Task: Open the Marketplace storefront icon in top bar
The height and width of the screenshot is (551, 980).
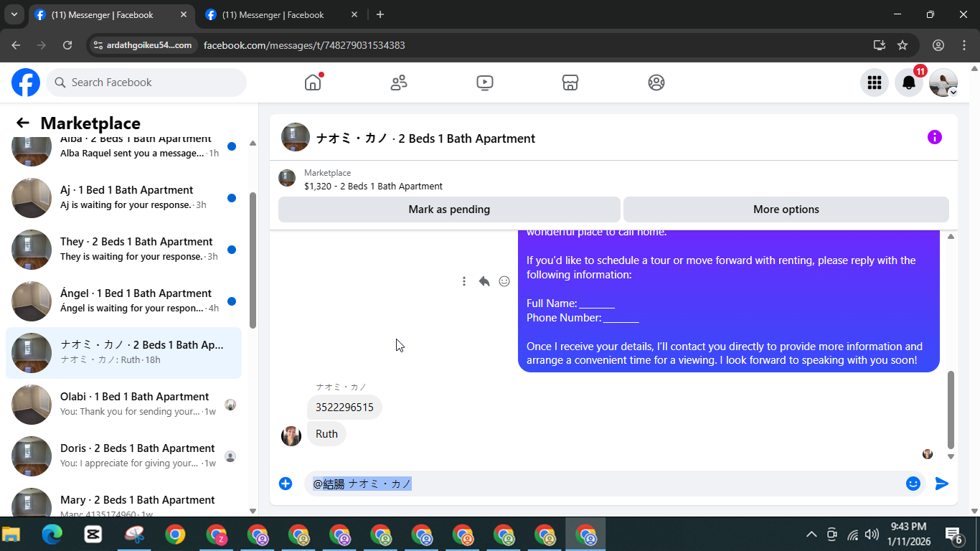Action: (x=570, y=83)
